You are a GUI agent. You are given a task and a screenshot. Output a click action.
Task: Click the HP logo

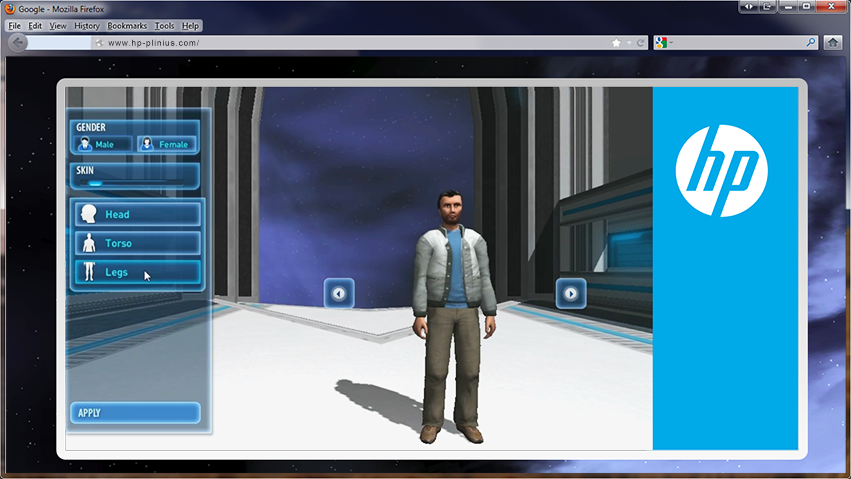[x=721, y=171]
